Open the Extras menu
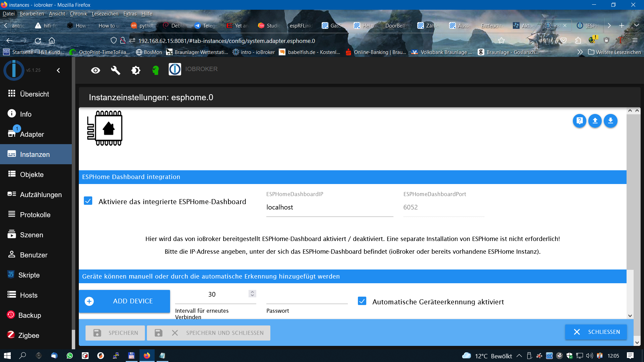 point(130,14)
